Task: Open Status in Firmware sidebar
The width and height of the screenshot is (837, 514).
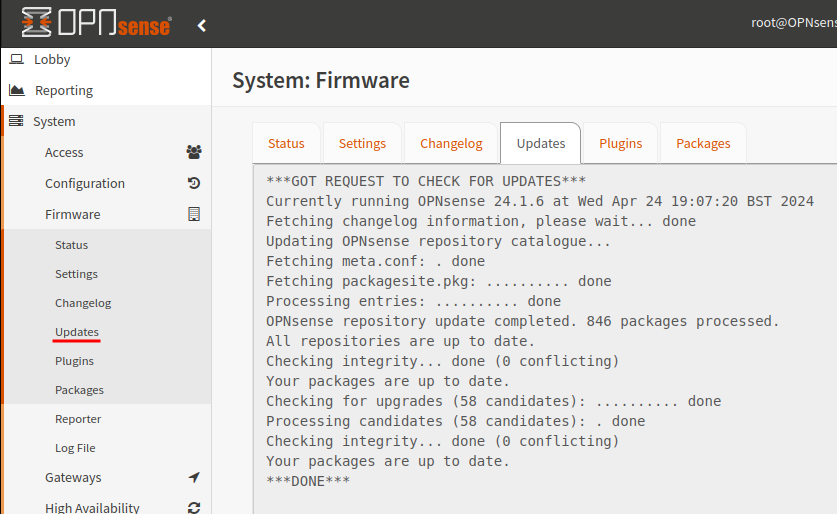Action: pos(72,245)
